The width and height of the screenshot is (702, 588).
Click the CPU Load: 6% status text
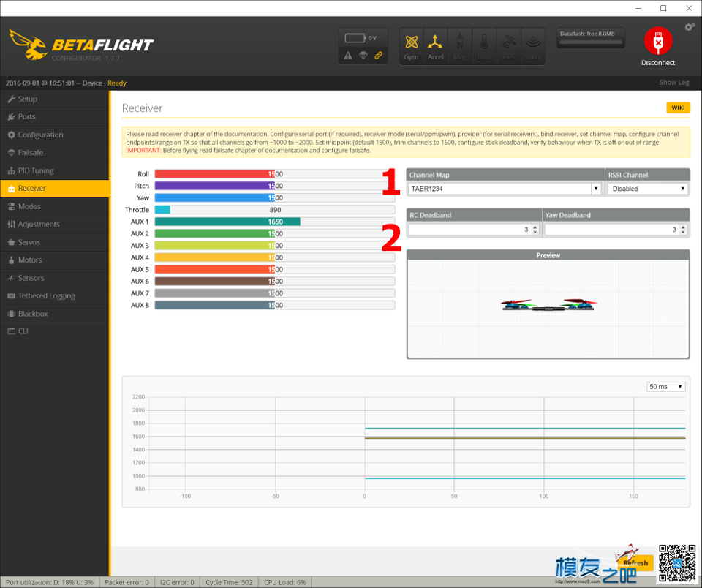(284, 582)
